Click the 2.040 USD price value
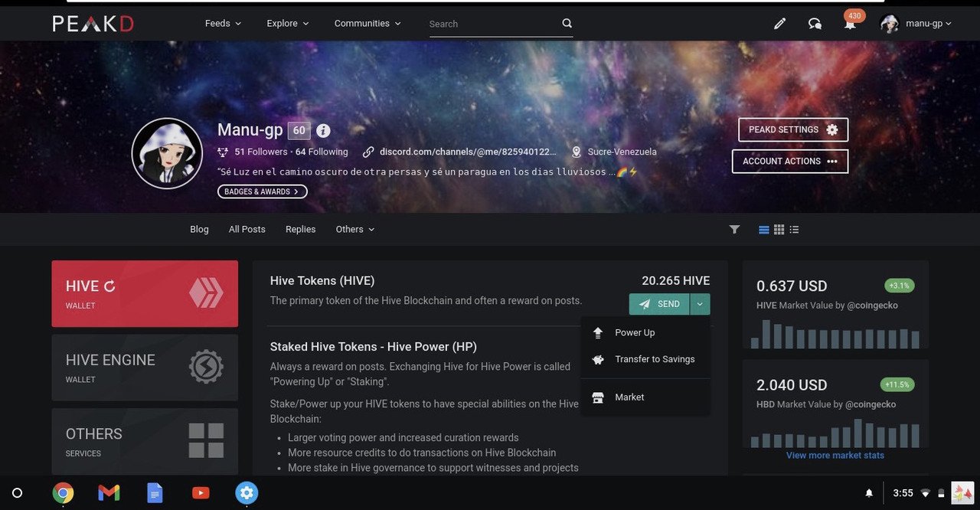 [x=792, y=385]
